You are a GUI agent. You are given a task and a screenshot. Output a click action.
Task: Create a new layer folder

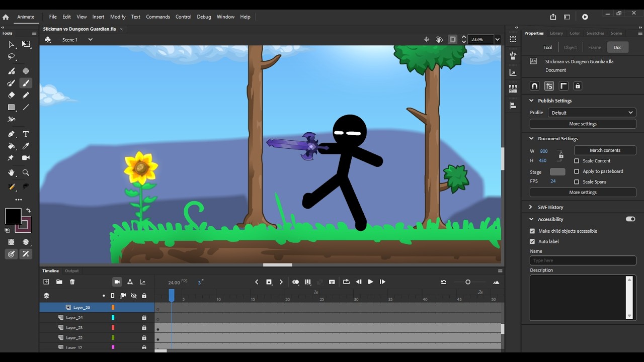pyautogui.click(x=59, y=282)
